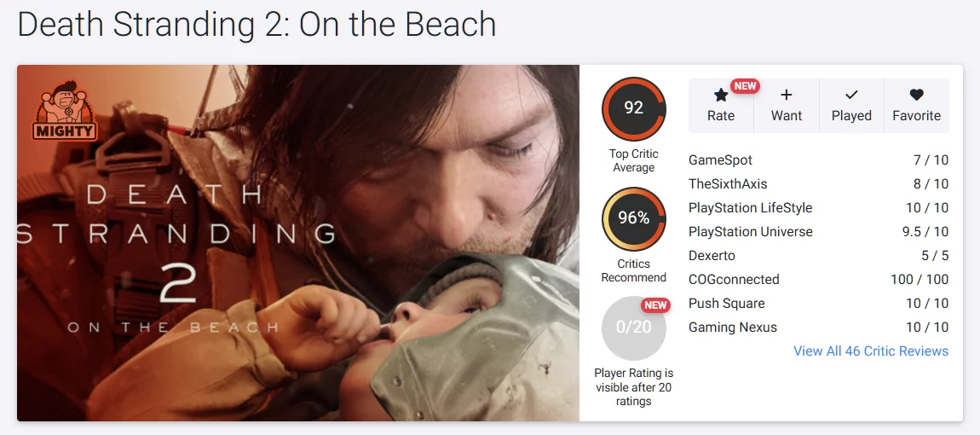The width and height of the screenshot is (980, 435).
Task: Click NEW badge on Player Rating
Action: pos(655,305)
